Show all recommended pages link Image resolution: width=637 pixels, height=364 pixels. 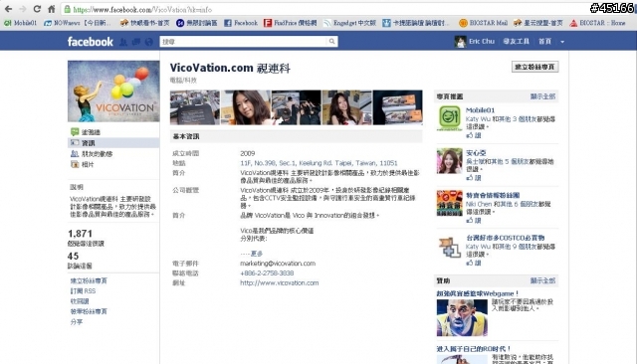[x=542, y=96]
